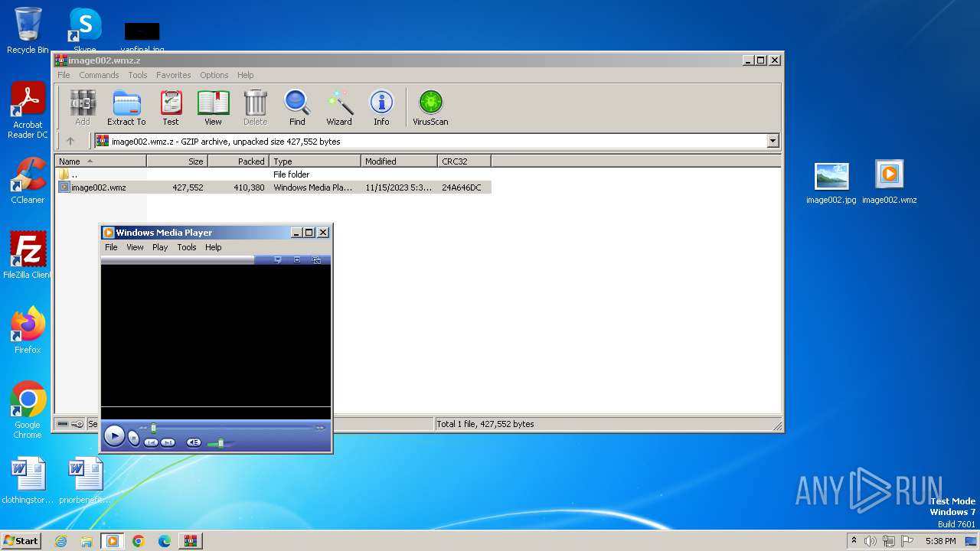Open WinRAR Tools menu
The height and width of the screenshot is (551, 980).
coord(138,75)
